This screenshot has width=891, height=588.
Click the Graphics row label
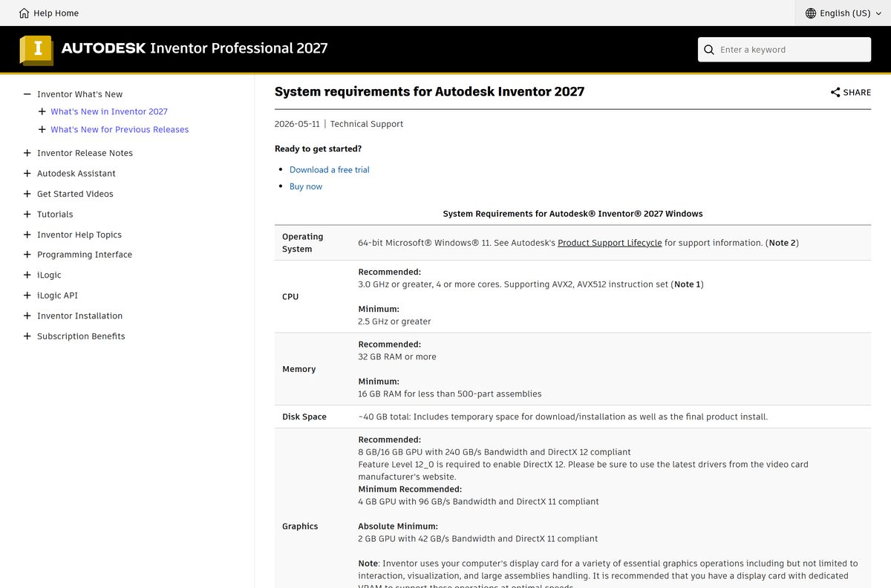[300, 526]
